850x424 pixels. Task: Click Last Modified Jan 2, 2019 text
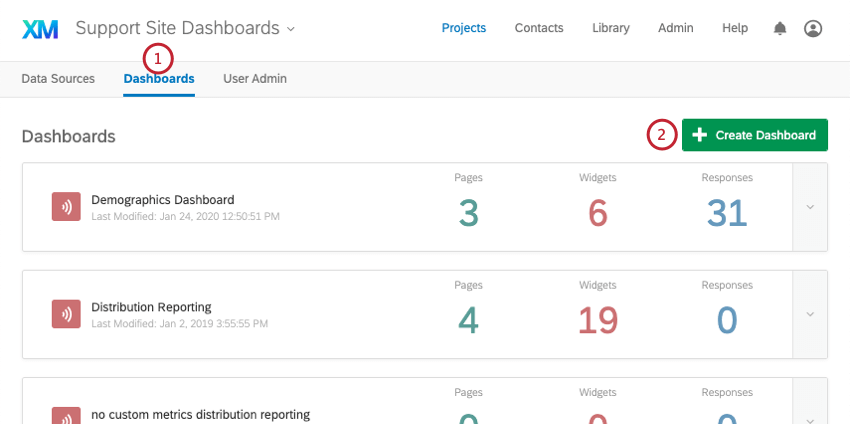(x=179, y=324)
